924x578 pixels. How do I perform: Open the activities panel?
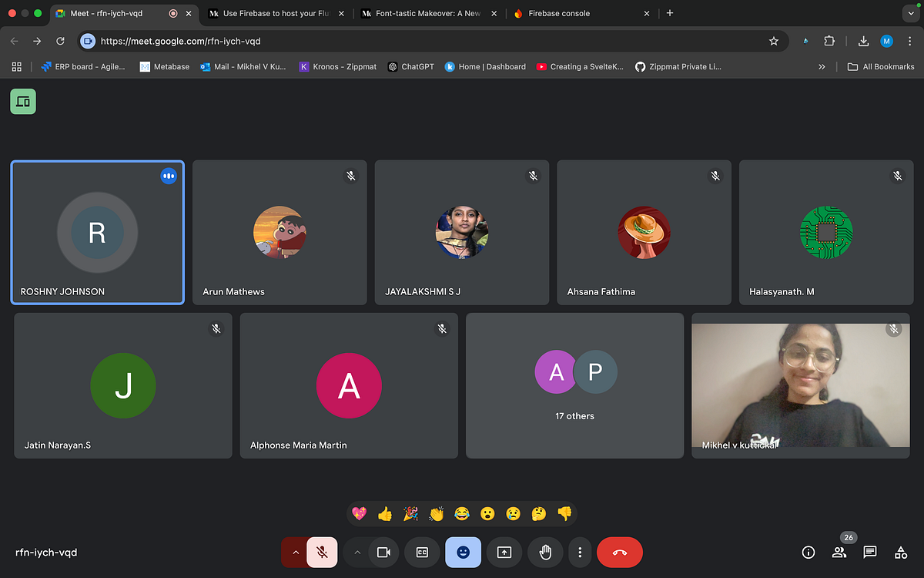tap(900, 553)
